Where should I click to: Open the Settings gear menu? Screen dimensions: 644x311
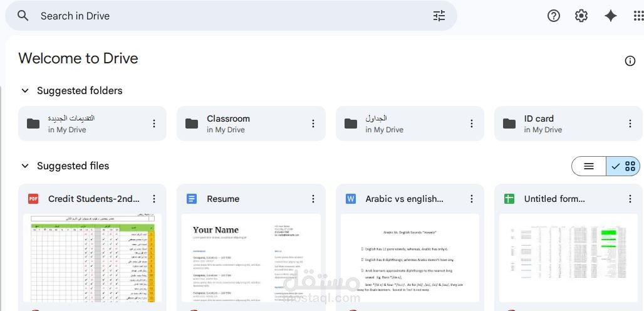click(x=581, y=16)
